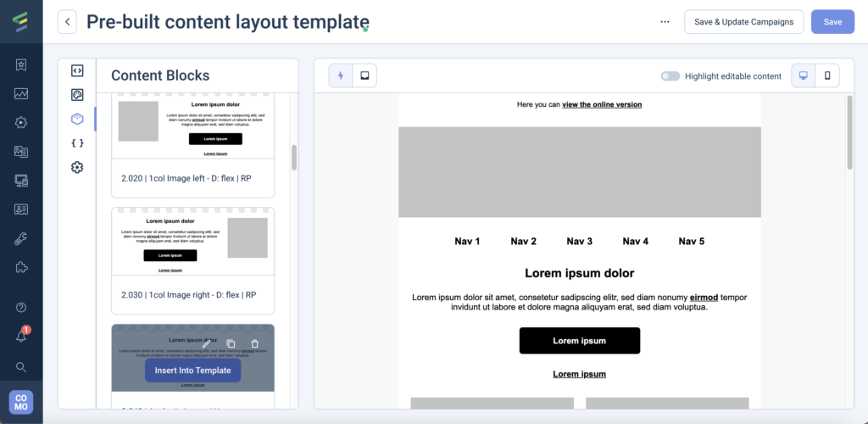The height and width of the screenshot is (424, 868).
Task: Click Nav 2 in preview
Action: point(523,242)
